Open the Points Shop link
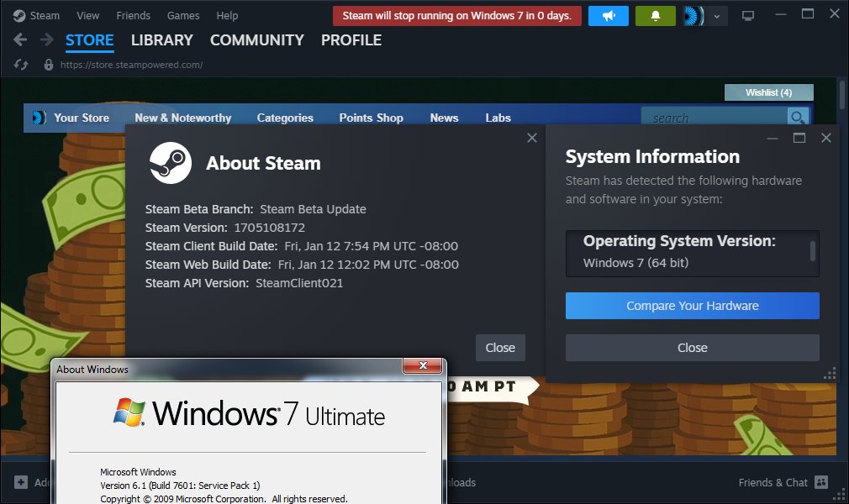The image size is (849, 504). pos(371,118)
